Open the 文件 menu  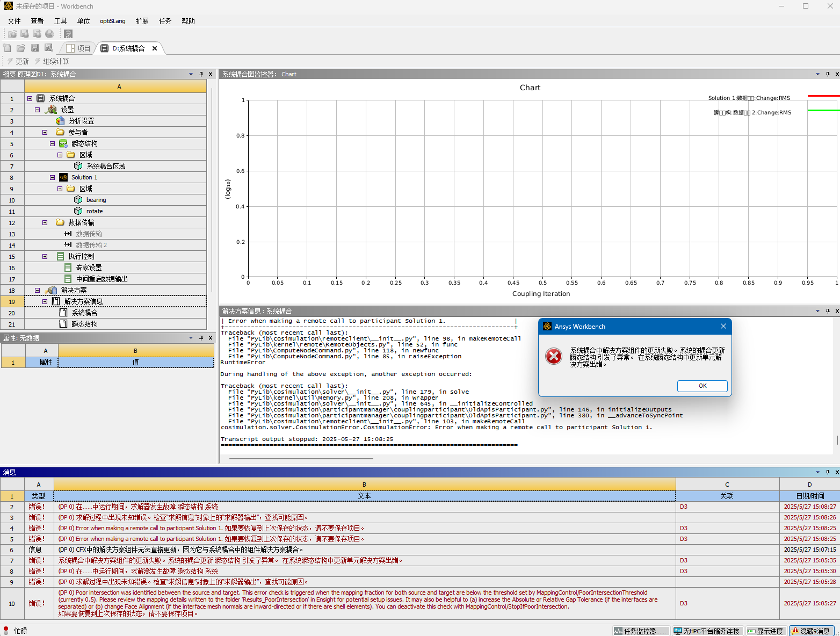(15, 21)
